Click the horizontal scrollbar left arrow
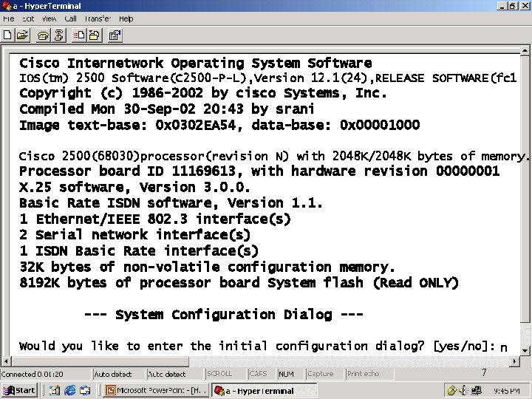 pyautogui.click(x=6, y=361)
